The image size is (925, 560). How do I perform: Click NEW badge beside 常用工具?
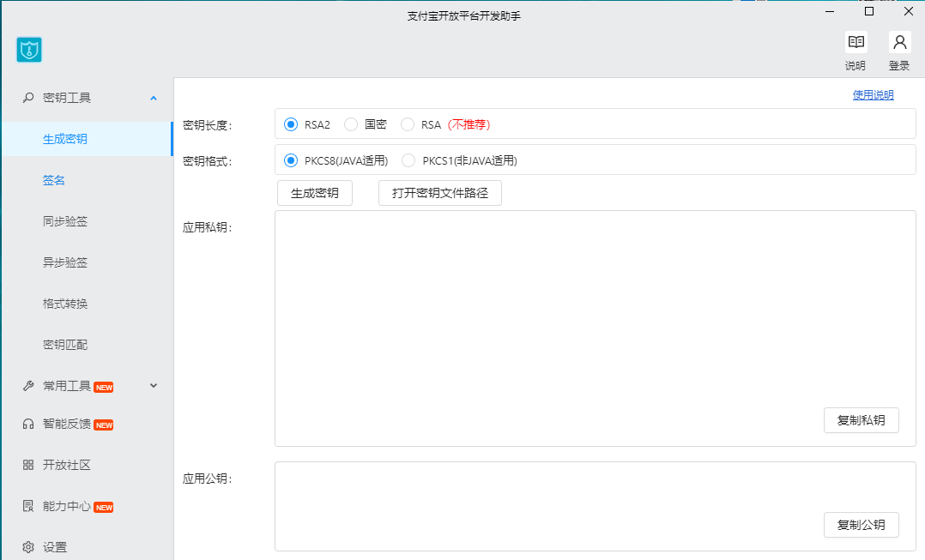104,388
